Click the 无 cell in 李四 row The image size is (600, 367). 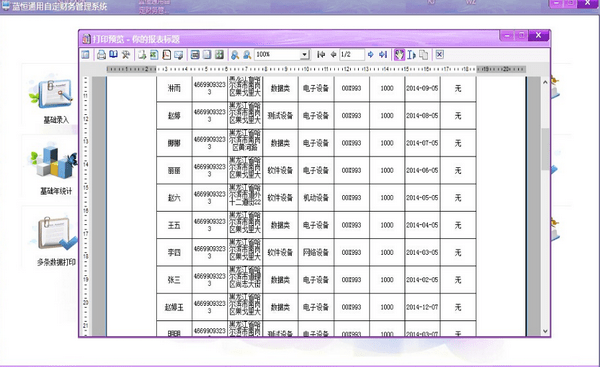[x=458, y=253]
